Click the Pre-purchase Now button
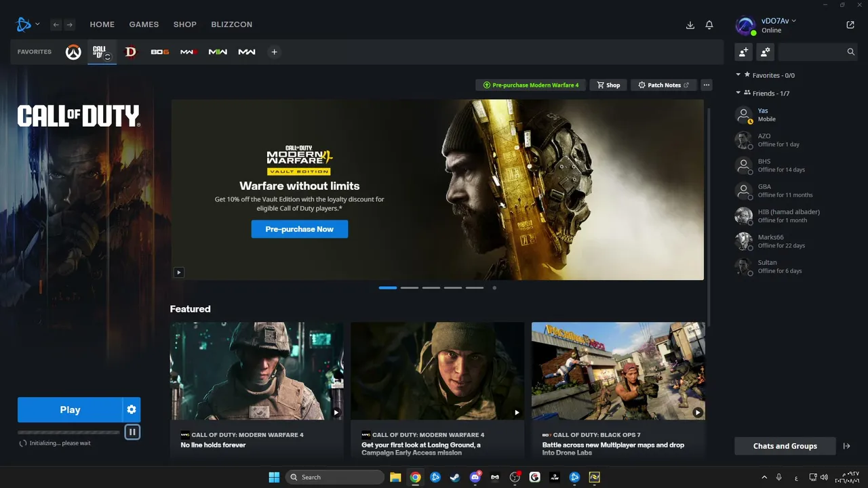Screen dimensions: 868x488 300,229
